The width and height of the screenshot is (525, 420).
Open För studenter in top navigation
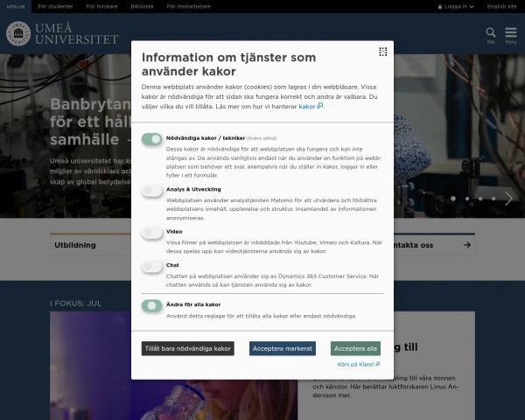click(56, 6)
